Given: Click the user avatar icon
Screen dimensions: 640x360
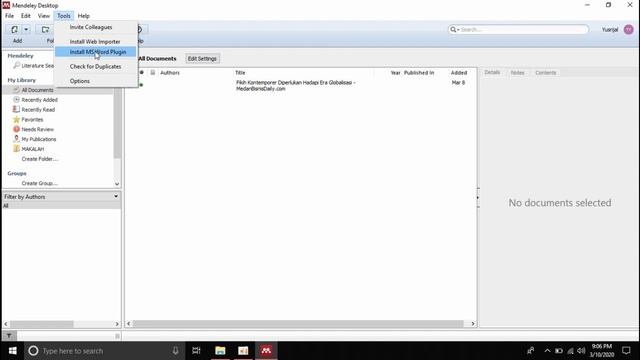Looking at the screenshot, I should (x=629, y=29).
